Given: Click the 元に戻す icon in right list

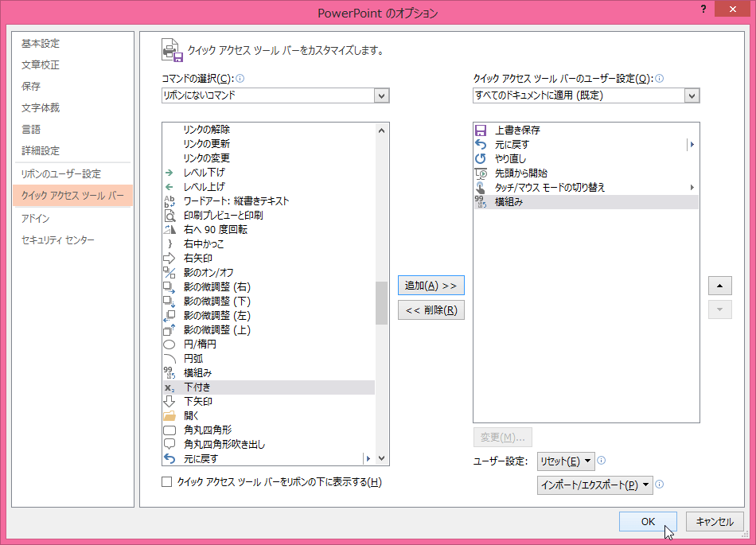Looking at the screenshot, I should click(x=481, y=145).
